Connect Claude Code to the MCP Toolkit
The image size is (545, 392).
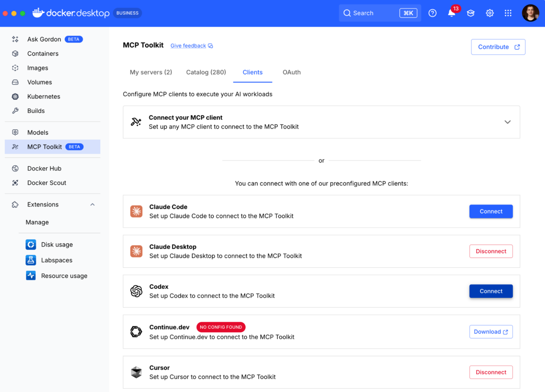[491, 211]
